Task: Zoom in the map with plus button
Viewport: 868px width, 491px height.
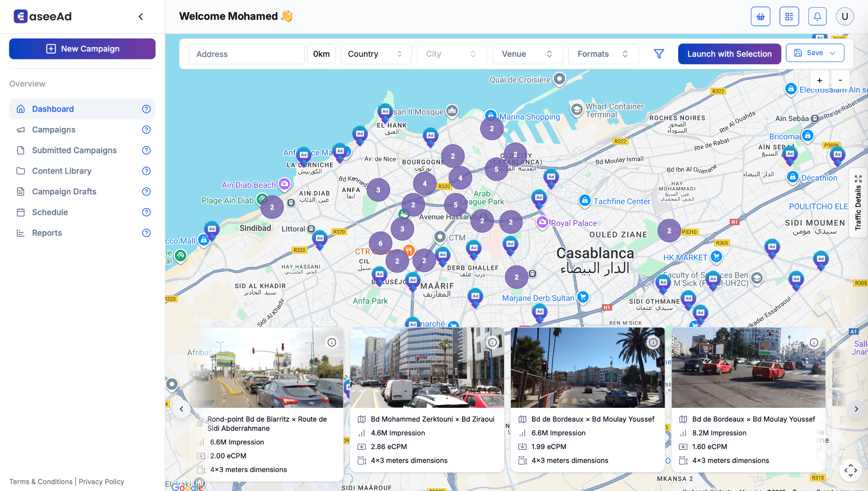Action: (819, 80)
